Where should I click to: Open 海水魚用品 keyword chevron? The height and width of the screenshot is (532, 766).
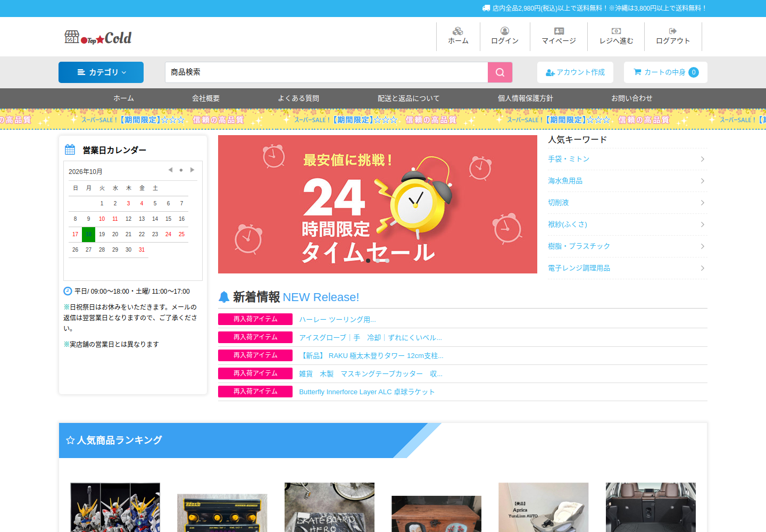(x=703, y=181)
